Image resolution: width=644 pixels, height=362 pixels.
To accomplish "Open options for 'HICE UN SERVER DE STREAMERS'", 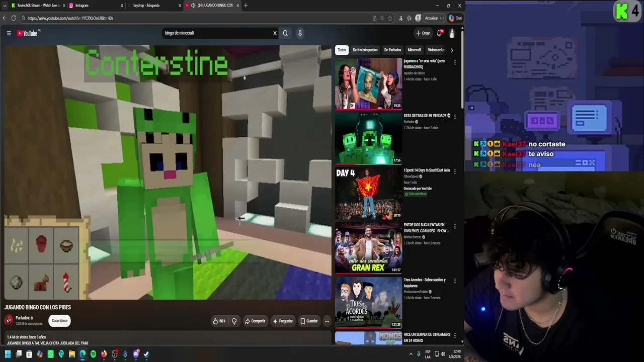I will [455, 335].
